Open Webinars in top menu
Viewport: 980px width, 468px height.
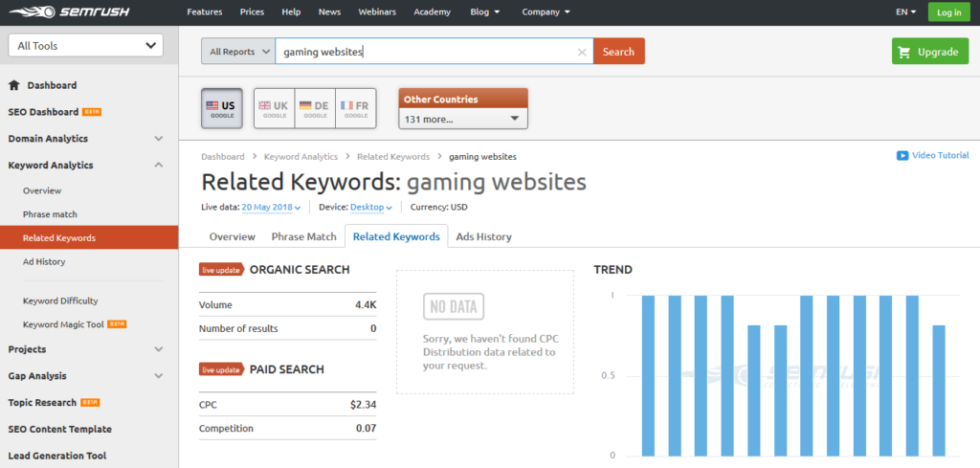[x=377, y=11]
